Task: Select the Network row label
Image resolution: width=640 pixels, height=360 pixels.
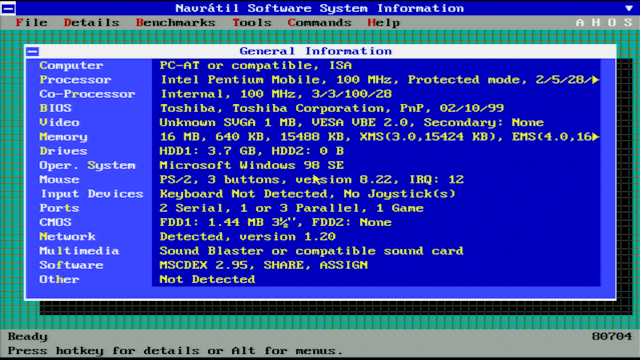Action: [x=67, y=237]
